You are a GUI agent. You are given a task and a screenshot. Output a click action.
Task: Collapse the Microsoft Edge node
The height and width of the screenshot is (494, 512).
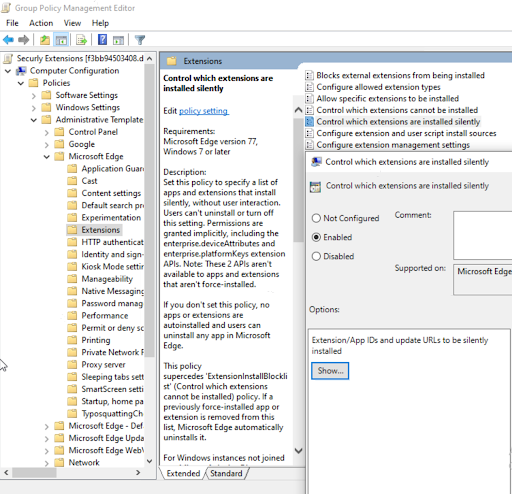(x=47, y=157)
